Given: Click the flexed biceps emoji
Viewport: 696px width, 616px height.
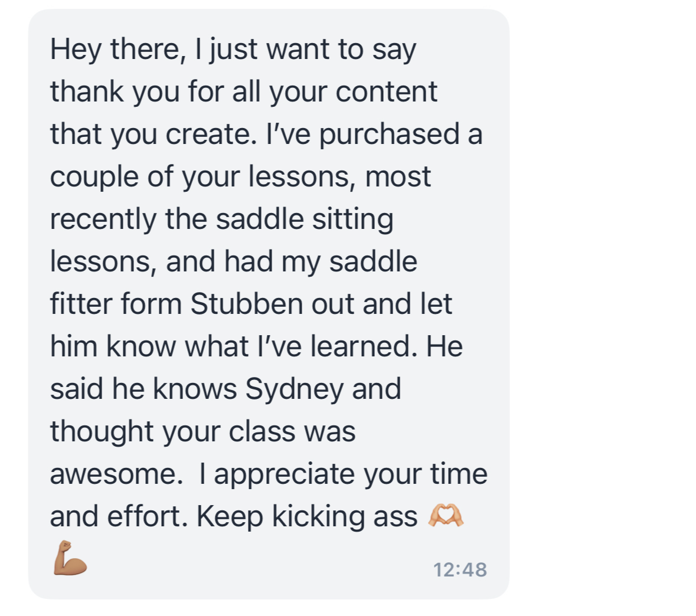Looking at the screenshot, I should point(70,558).
